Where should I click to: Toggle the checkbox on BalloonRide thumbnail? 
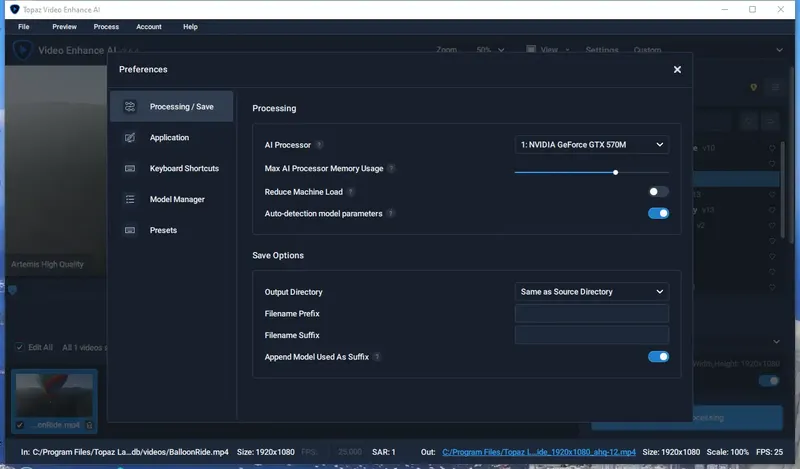[20, 425]
